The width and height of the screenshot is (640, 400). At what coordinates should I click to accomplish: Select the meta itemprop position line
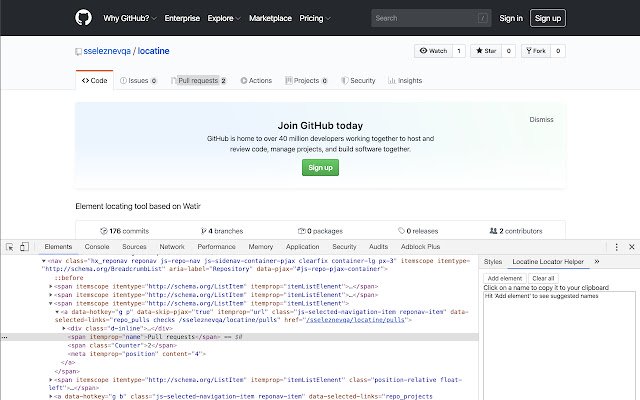pyautogui.click(x=137, y=354)
